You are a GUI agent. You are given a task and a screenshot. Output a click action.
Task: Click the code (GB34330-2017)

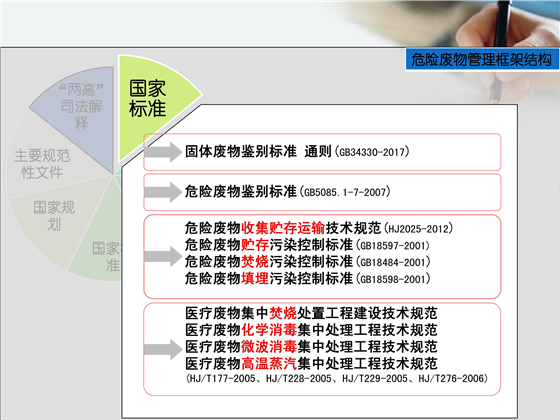pos(372,152)
